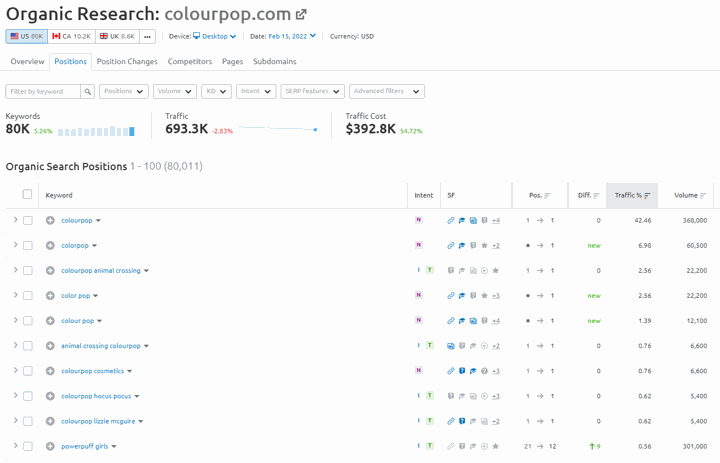
Task: Check the colorpop row checkbox
Action: click(28, 246)
